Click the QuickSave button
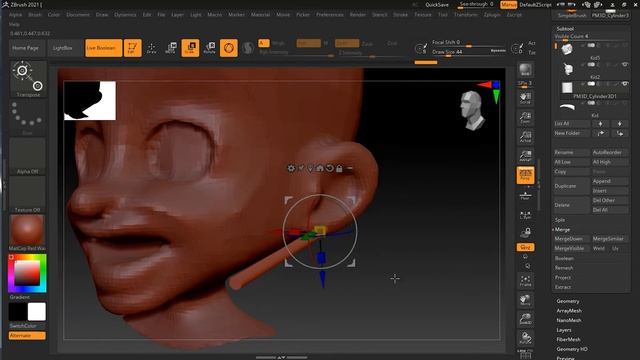 (x=437, y=5)
